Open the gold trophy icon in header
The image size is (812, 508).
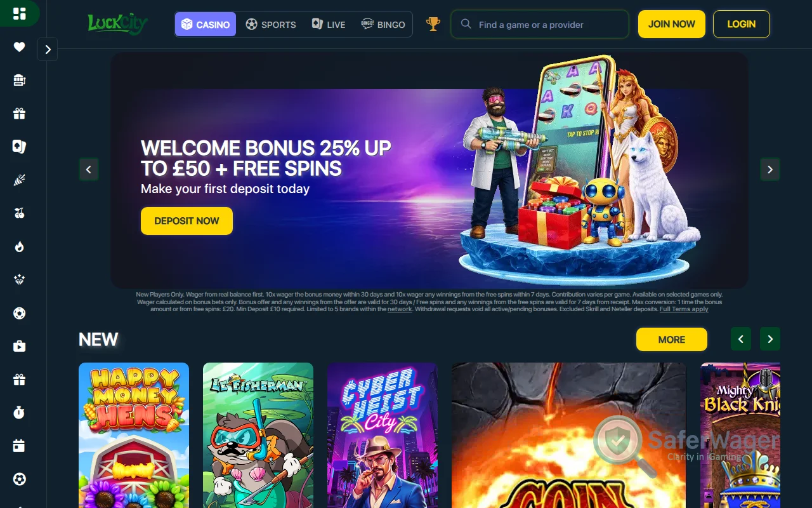click(433, 24)
